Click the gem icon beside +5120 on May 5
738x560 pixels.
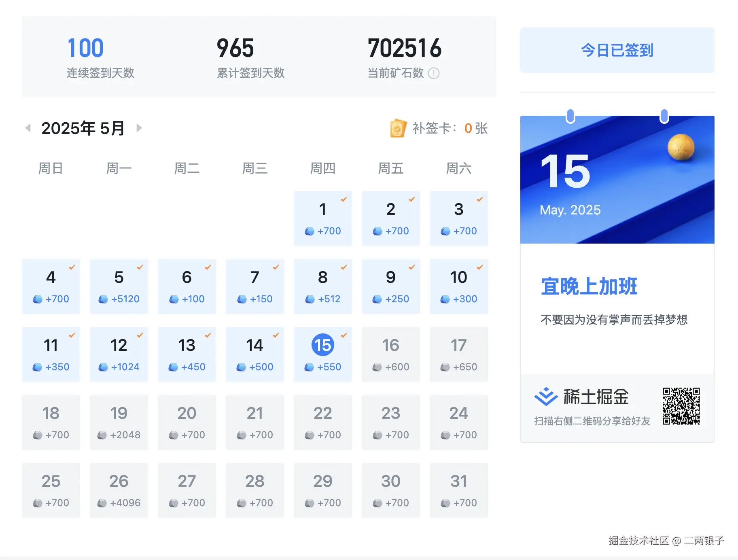click(x=102, y=299)
